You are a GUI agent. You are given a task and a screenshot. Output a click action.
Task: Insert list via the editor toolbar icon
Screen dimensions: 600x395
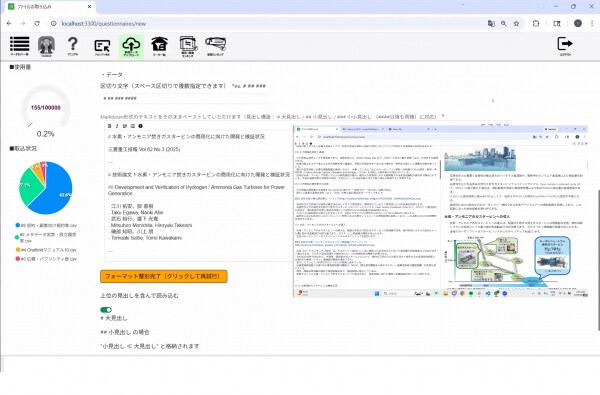(132, 126)
